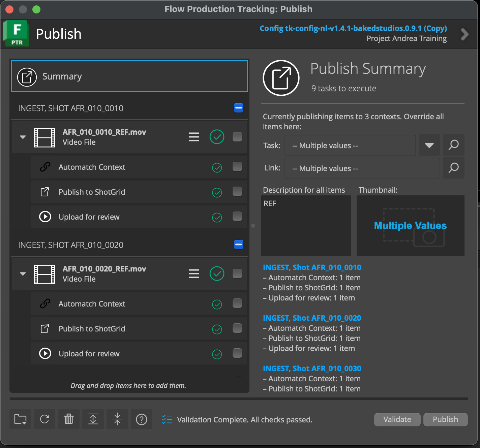The image size is (480, 448).
Task: Click the Link search magnifier icon
Action: coord(453,168)
